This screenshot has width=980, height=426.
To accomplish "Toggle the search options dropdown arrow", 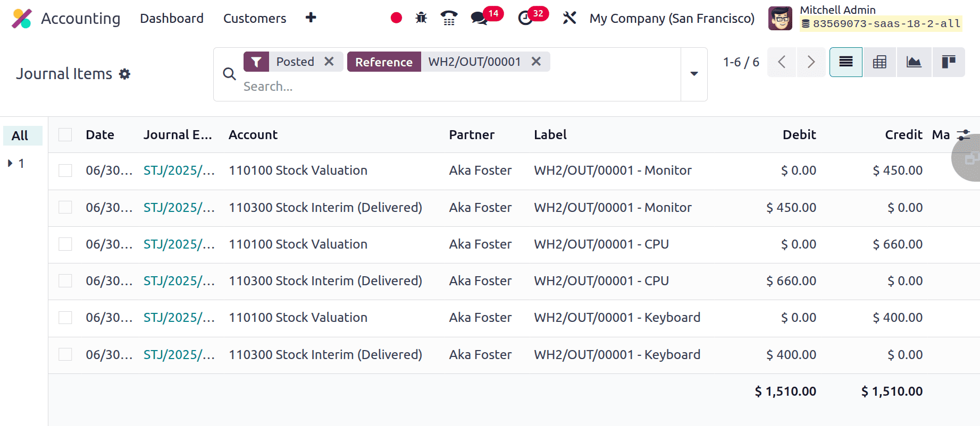I will point(694,74).
